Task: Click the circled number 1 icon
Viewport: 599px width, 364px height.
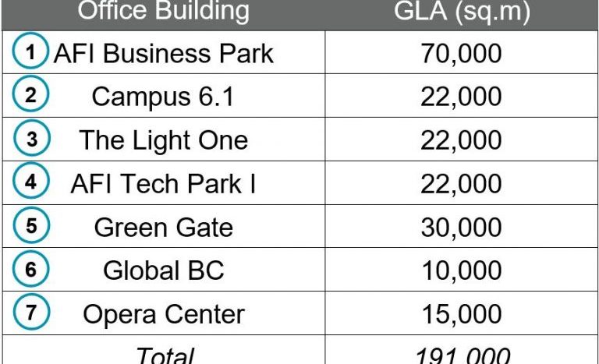Action: pos(30,51)
